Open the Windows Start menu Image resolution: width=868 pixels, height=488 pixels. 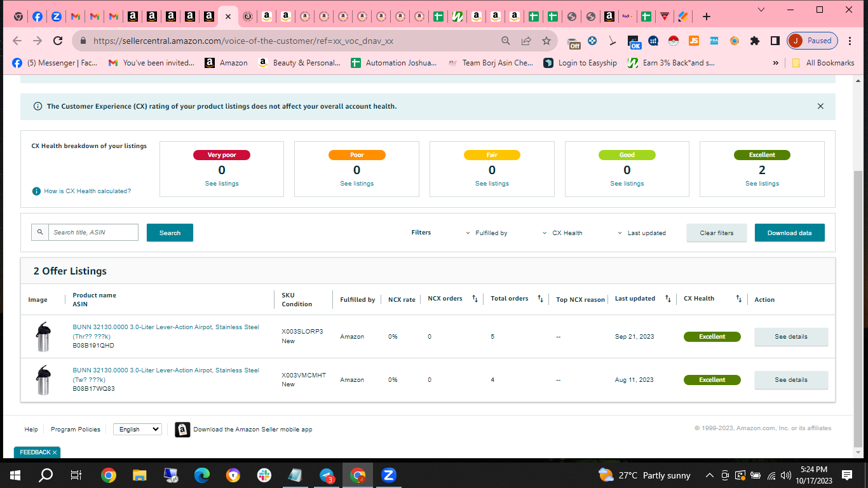point(15,475)
